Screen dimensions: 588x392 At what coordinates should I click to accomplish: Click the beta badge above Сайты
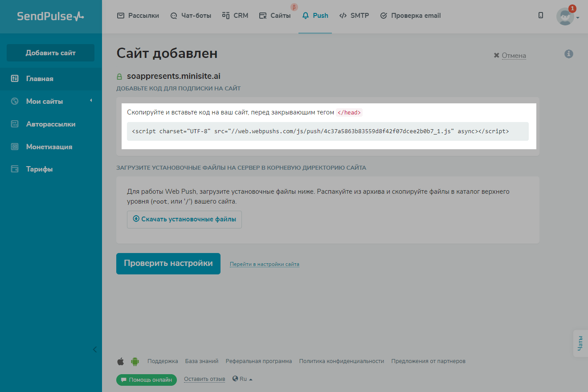click(x=294, y=7)
